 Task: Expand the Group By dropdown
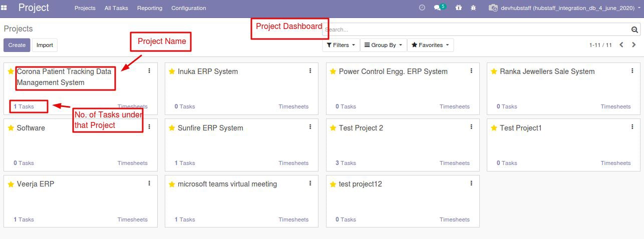[x=383, y=45]
